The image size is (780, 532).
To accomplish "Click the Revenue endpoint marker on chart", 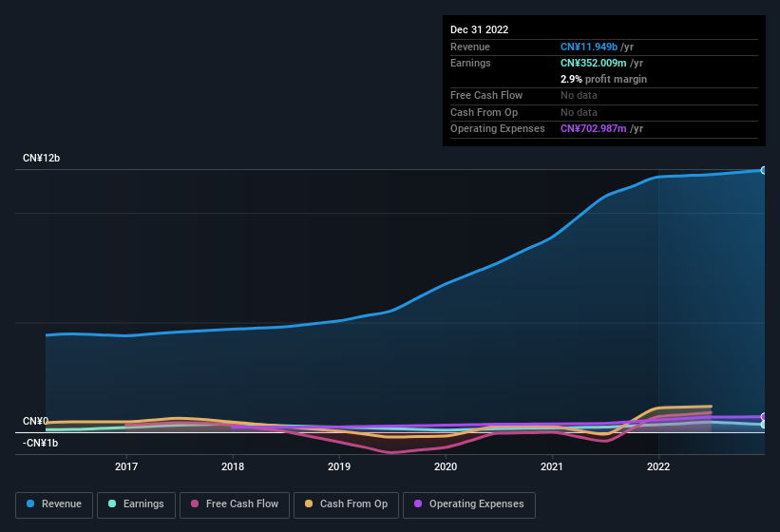I will click(764, 170).
